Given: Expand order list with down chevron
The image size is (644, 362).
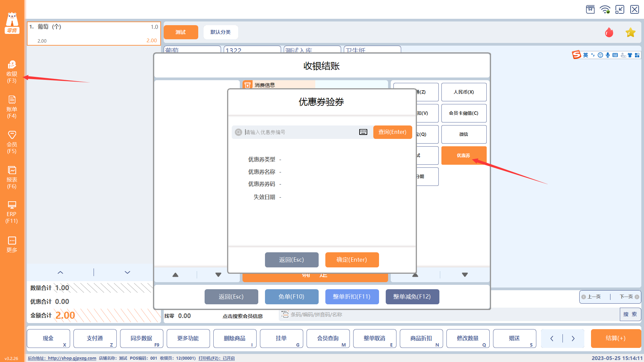Looking at the screenshot, I should [127, 272].
